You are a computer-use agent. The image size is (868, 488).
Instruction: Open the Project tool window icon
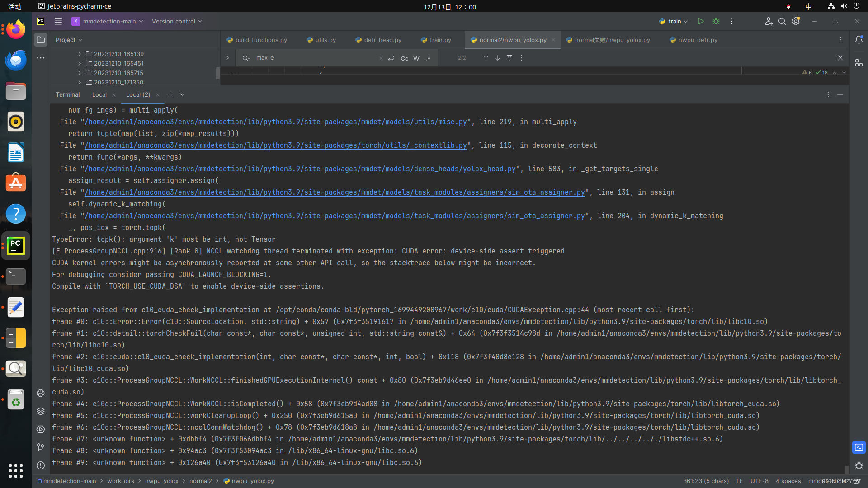click(x=41, y=40)
